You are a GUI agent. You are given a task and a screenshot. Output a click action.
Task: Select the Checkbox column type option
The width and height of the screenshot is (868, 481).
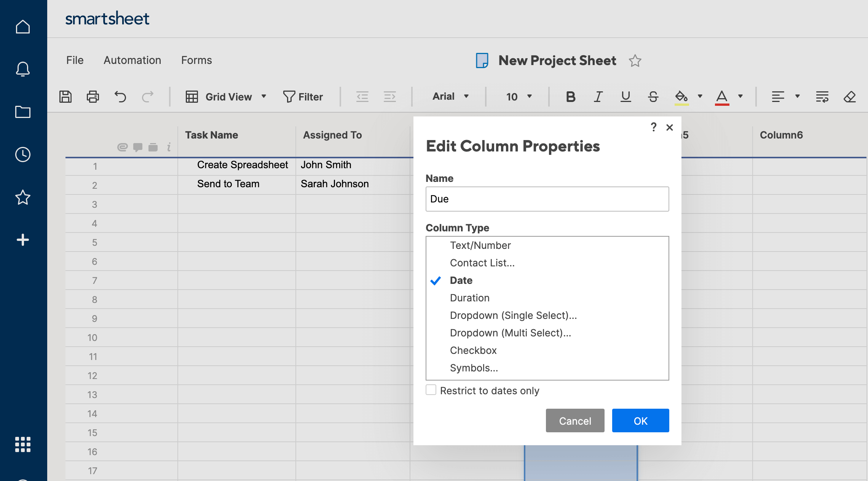(473, 350)
